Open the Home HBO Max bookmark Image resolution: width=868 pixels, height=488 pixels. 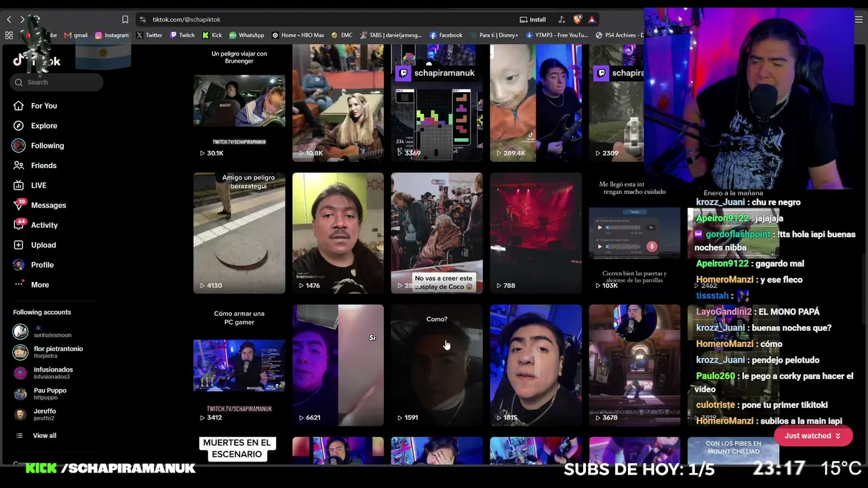click(298, 35)
